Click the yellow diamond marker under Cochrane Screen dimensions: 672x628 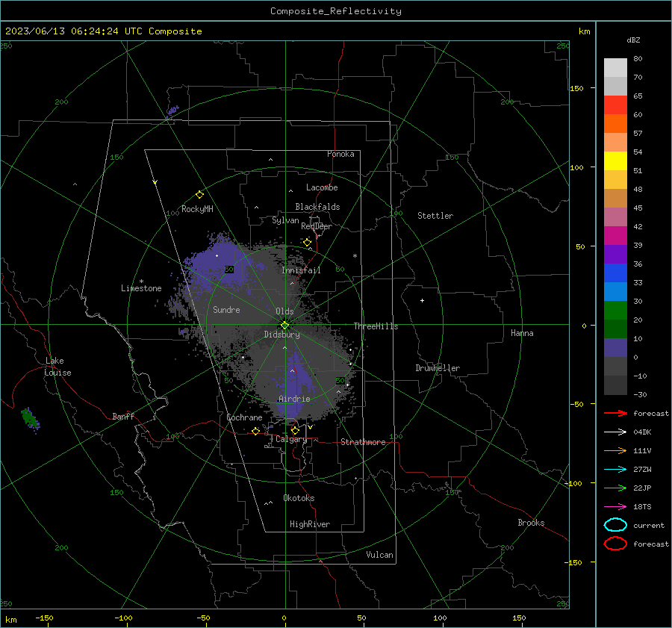(256, 431)
